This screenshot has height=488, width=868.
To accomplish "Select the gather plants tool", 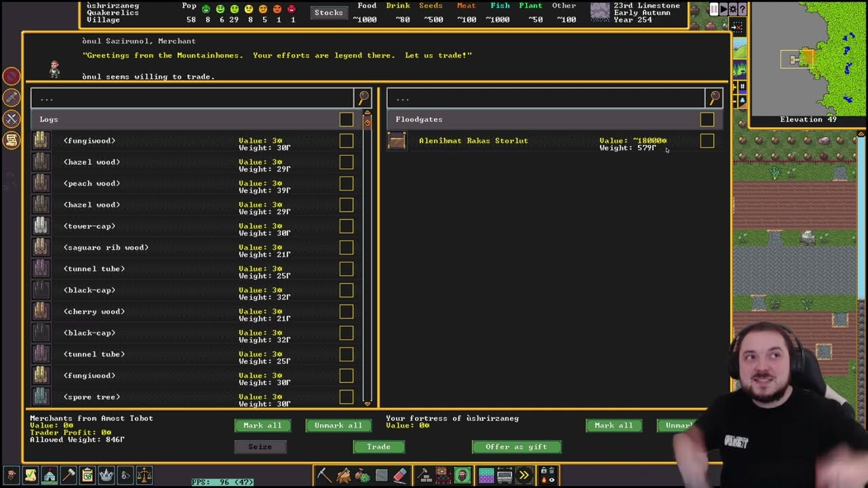I will [362, 475].
